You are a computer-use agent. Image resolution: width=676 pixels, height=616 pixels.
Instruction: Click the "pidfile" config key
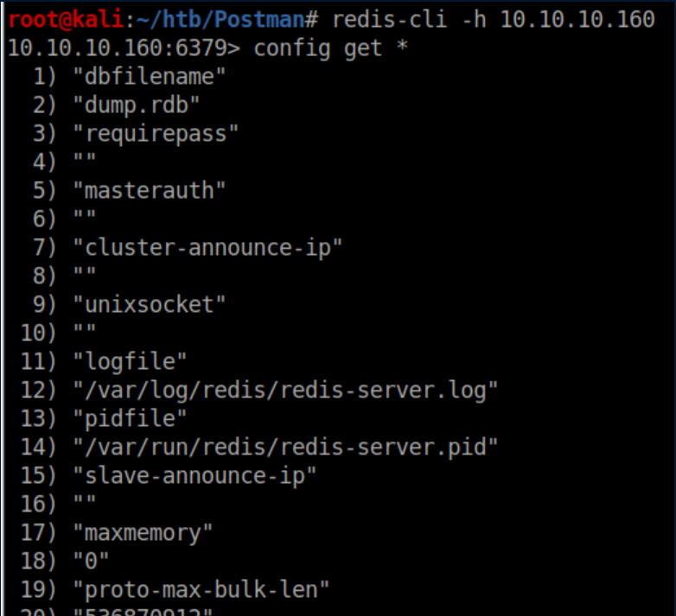click(x=130, y=418)
